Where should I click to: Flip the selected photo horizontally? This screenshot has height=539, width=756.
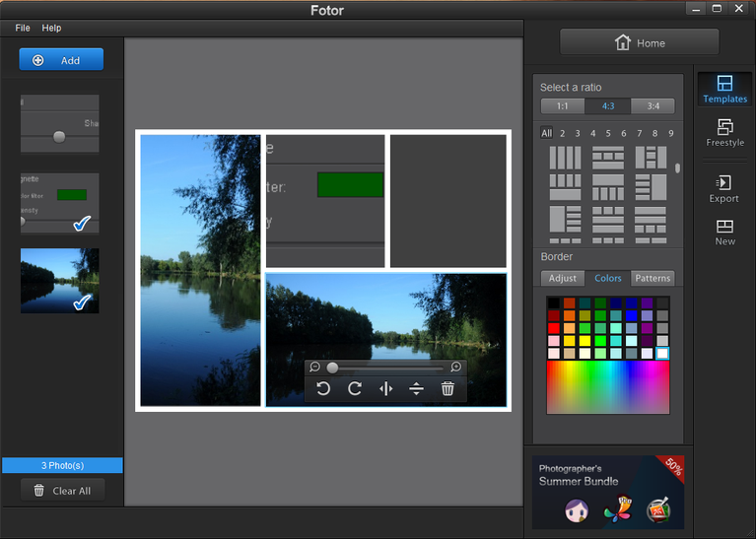pyautogui.click(x=385, y=389)
